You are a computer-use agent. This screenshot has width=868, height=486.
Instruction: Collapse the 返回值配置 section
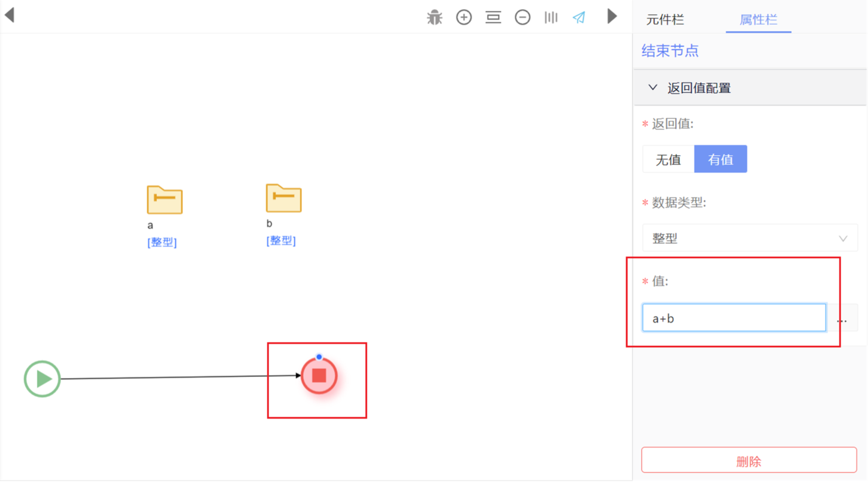pyautogui.click(x=653, y=88)
